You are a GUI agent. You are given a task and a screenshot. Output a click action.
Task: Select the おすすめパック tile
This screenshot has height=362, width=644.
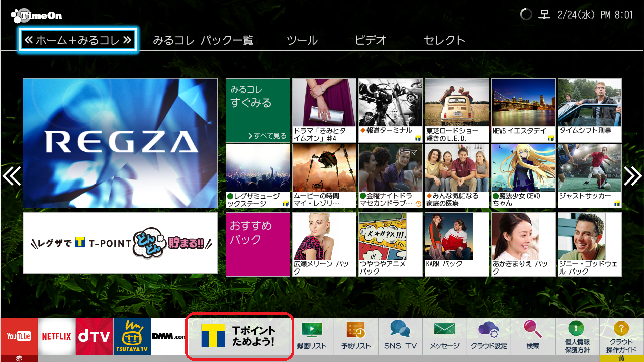pyautogui.click(x=258, y=244)
